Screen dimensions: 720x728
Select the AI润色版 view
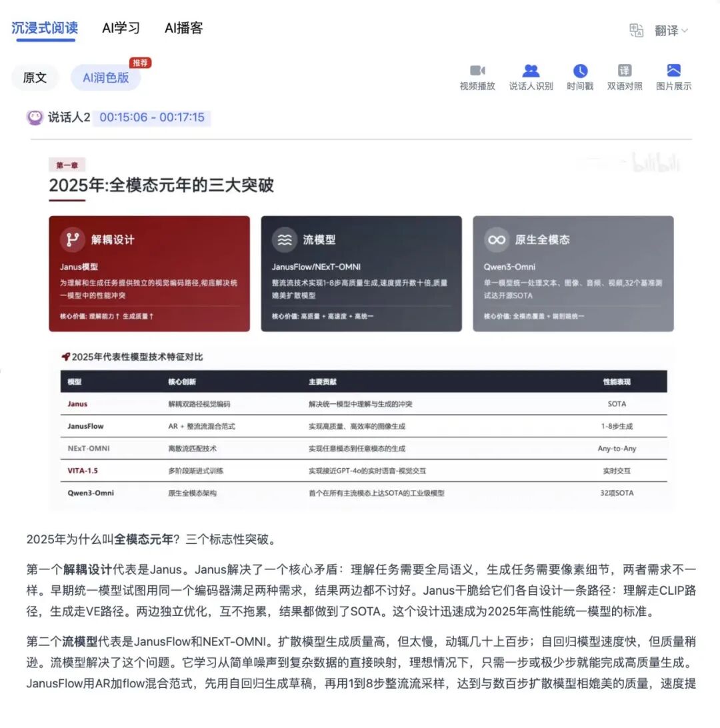pyautogui.click(x=105, y=77)
